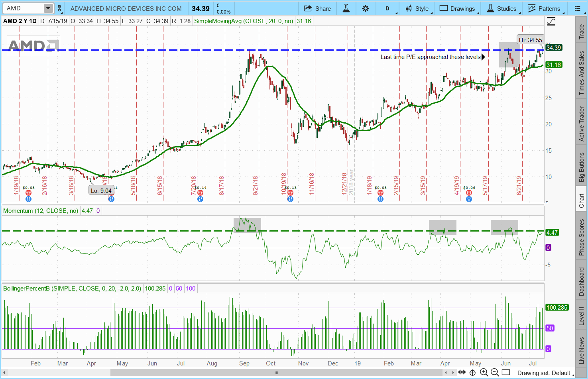
Task: Click the Share button
Action: pyautogui.click(x=317, y=8)
